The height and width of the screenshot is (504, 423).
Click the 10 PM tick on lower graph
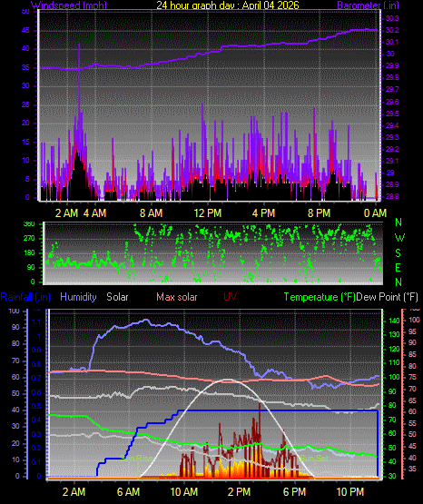(x=350, y=492)
